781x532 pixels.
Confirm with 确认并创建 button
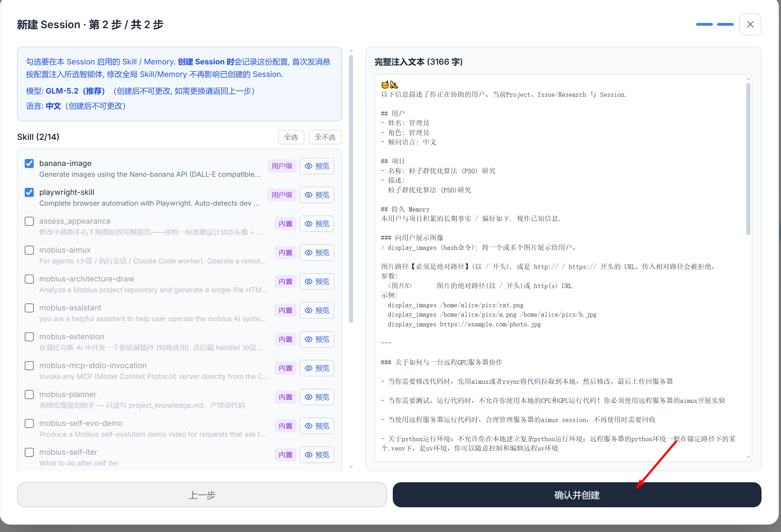[577, 495]
